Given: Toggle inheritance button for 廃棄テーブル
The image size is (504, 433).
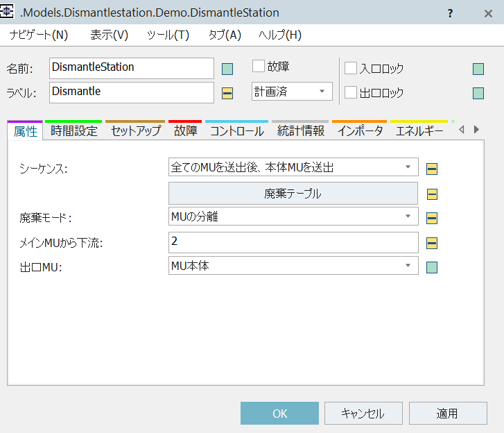Looking at the screenshot, I should point(432,194).
